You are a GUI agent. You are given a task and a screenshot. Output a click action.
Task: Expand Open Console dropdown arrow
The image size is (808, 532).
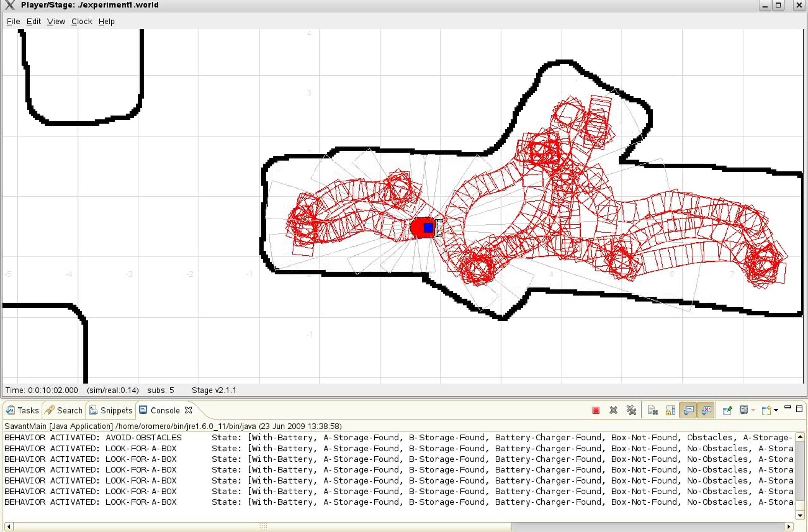tap(776, 411)
